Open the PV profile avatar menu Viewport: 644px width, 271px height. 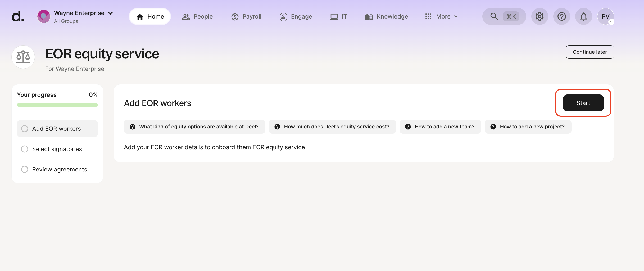(x=605, y=16)
